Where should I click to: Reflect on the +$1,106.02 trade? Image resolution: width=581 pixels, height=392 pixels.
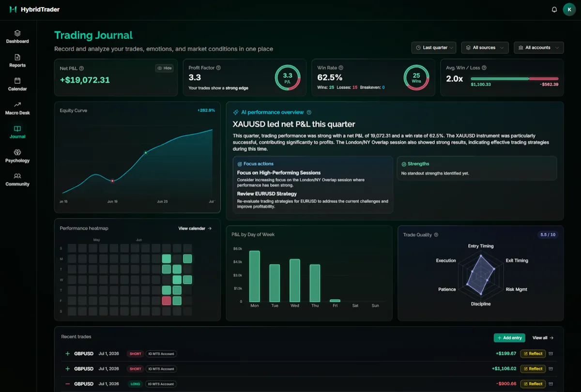point(533,369)
